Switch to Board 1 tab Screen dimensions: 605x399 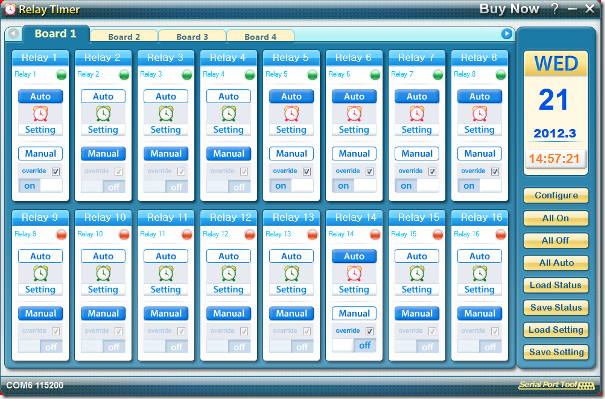tap(56, 34)
